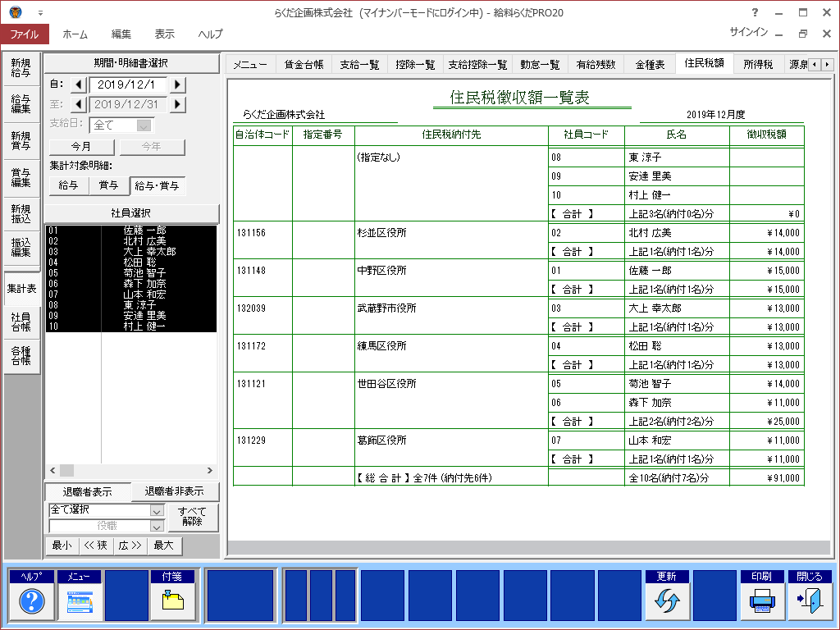Click the 今月 button
Screen dimensions: 840x630
coord(81,146)
